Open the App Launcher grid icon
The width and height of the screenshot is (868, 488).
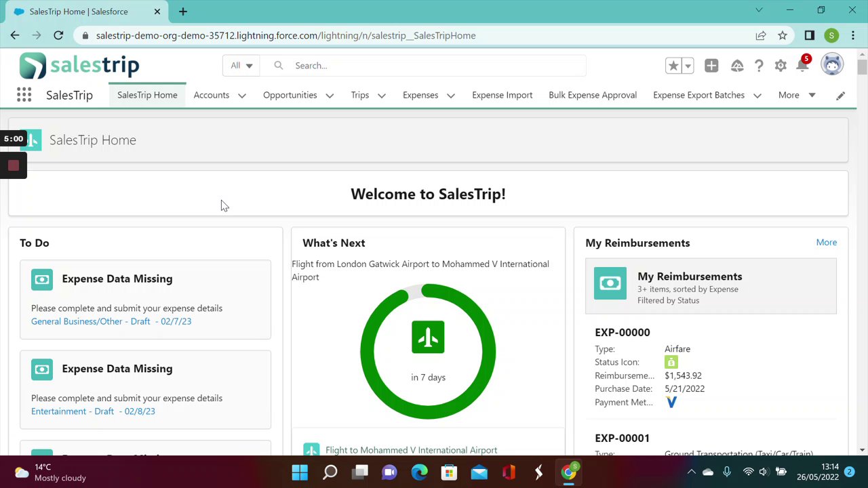pyautogui.click(x=24, y=95)
